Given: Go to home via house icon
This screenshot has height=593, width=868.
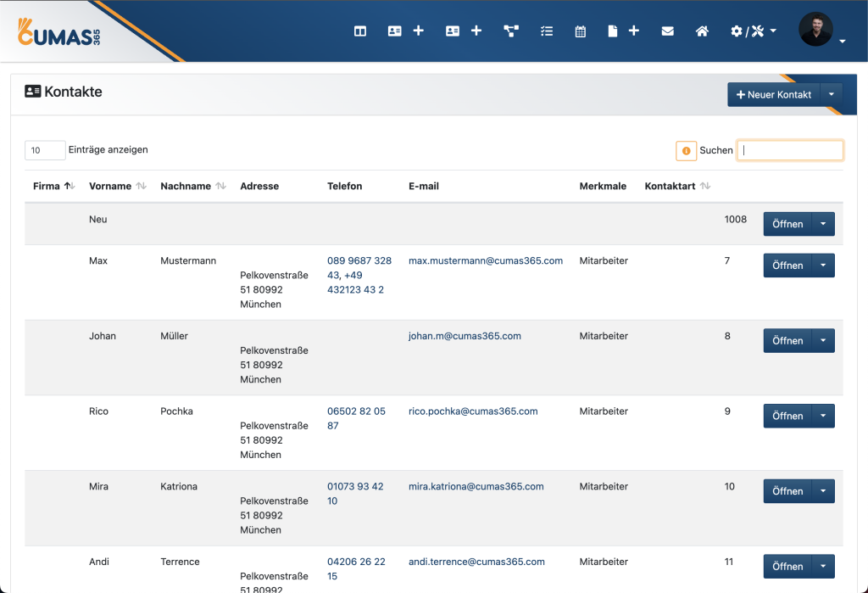Looking at the screenshot, I should click(702, 31).
